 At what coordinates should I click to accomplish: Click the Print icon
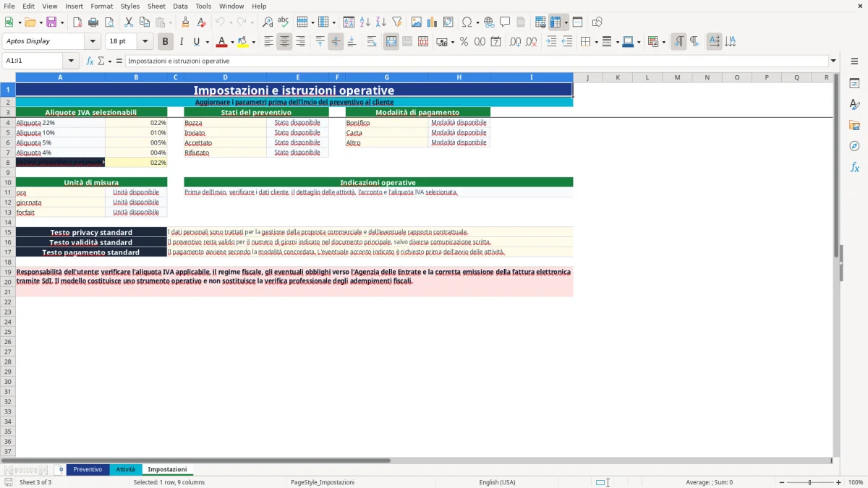point(93,22)
